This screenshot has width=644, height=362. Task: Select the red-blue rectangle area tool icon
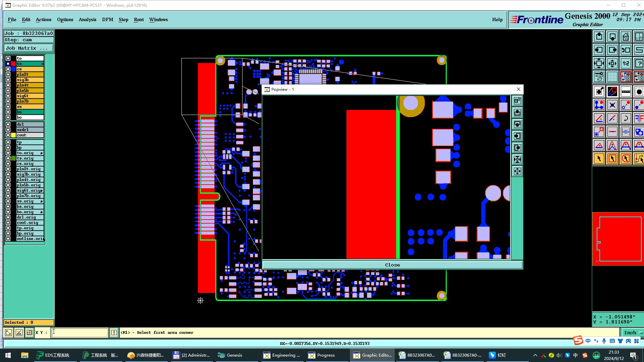612,92
